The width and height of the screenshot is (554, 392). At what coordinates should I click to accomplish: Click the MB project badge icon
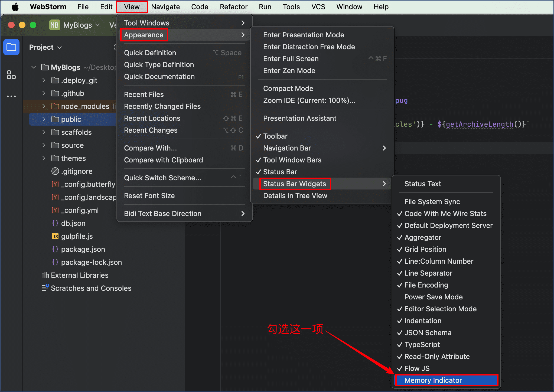pos(54,25)
